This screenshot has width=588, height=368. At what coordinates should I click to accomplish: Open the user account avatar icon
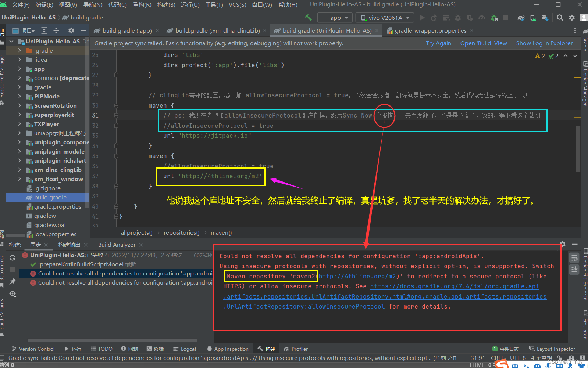pyautogui.click(x=584, y=18)
